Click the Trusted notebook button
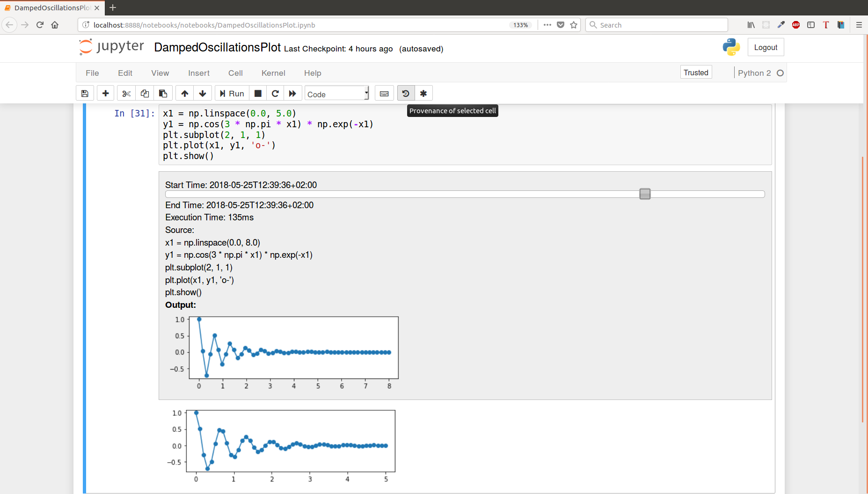 (x=696, y=73)
